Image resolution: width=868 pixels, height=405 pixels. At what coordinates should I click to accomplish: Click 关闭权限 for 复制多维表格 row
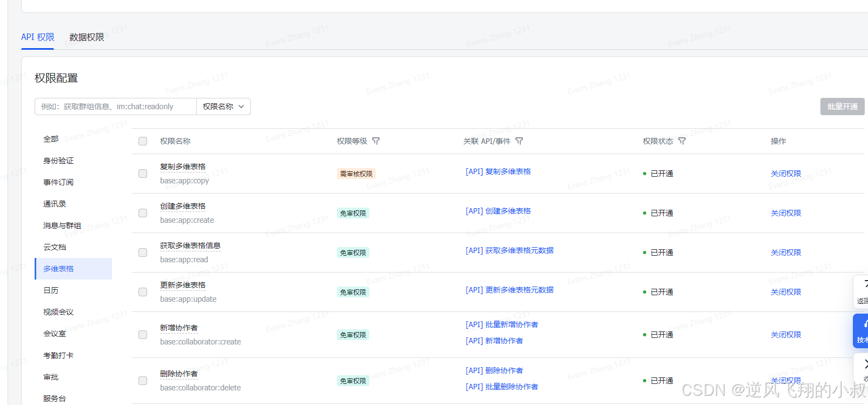click(786, 174)
